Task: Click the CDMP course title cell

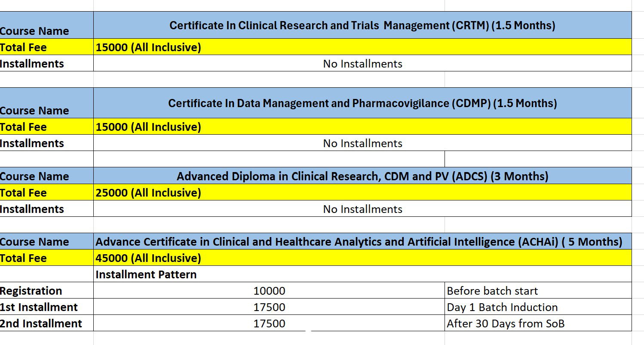Action: pyautogui.click(x=362, y=103)
